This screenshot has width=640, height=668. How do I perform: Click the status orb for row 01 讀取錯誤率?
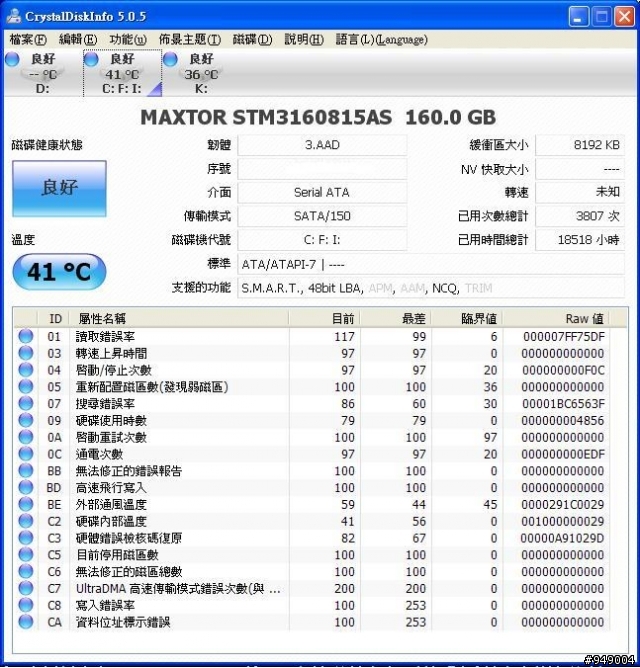(x=26, y=336)
